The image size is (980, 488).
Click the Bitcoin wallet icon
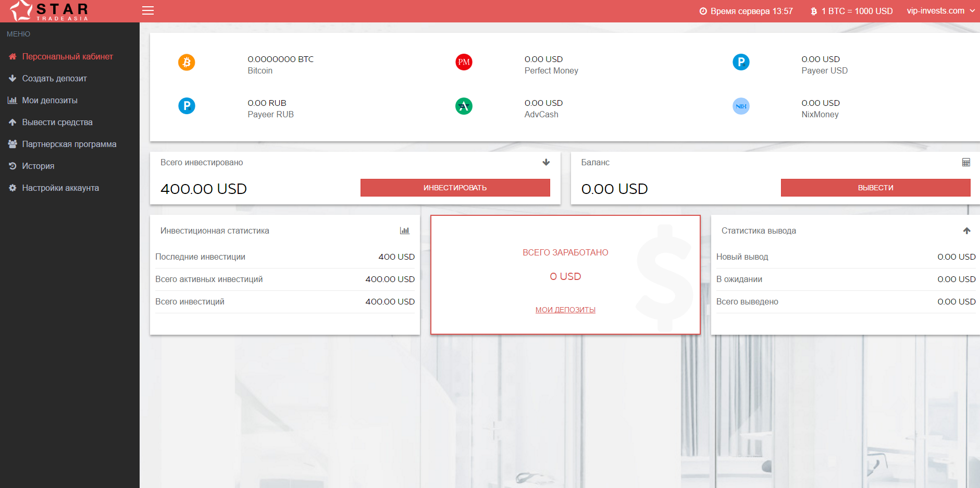coord(187,62)
